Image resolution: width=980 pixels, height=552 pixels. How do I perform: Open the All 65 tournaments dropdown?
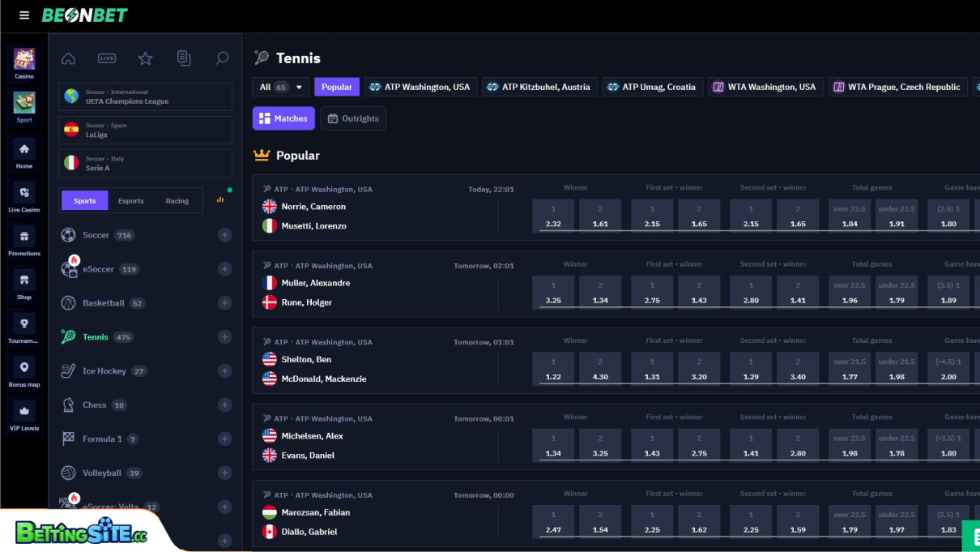(x=280, y=86)
